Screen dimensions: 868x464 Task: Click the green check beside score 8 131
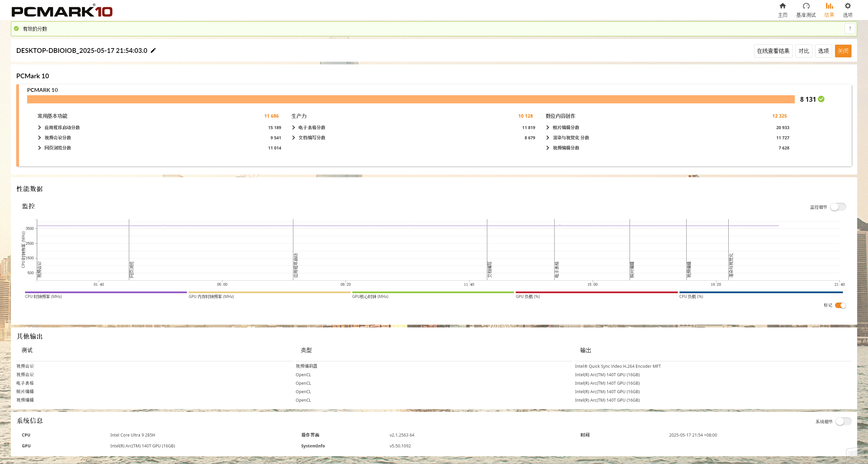821,99
